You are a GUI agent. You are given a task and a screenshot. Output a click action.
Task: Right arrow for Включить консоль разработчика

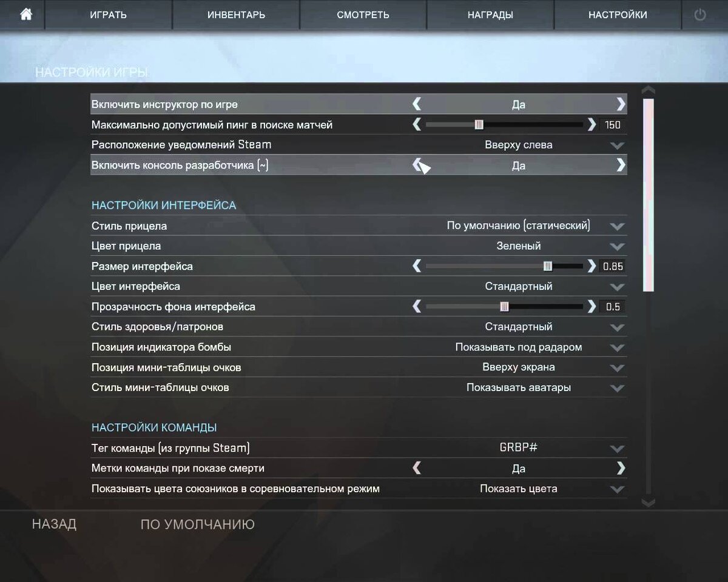click(620, 165)
